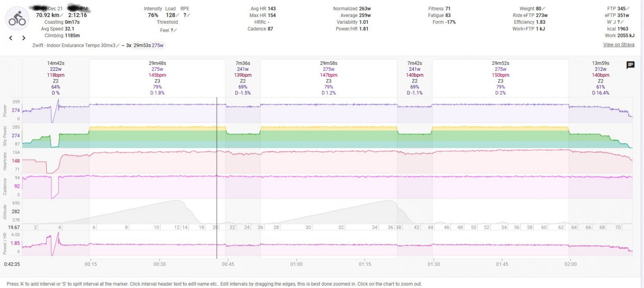Click the first 29m48s Z3 interval header
This screenshot has width=644, height=288.
[x=157, y=63]
